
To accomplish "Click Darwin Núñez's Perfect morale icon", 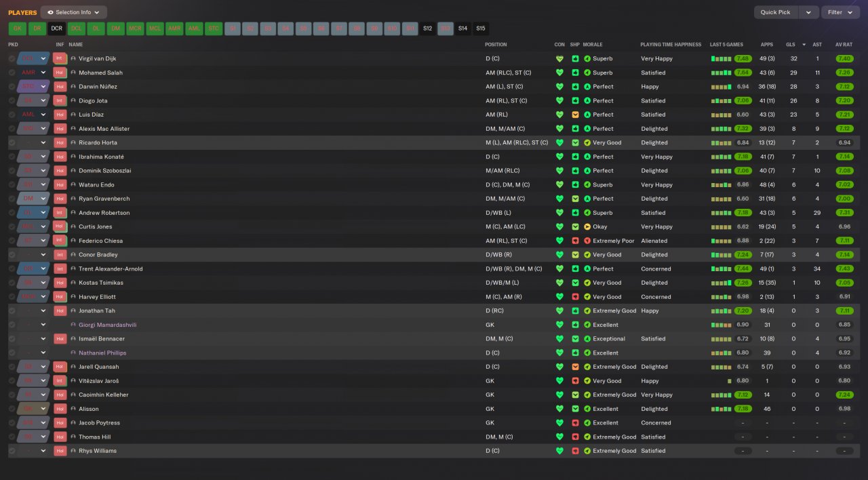I will point(587,87).
